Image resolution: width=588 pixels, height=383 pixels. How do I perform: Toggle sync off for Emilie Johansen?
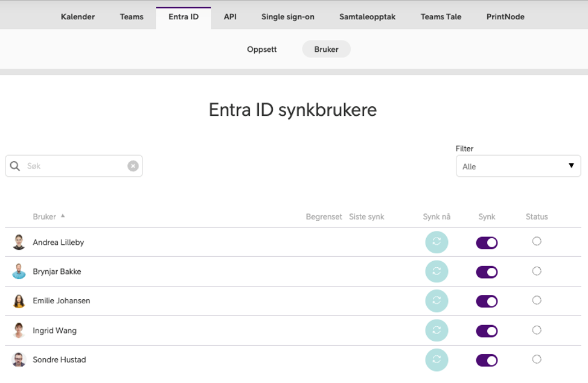[487, 301]
